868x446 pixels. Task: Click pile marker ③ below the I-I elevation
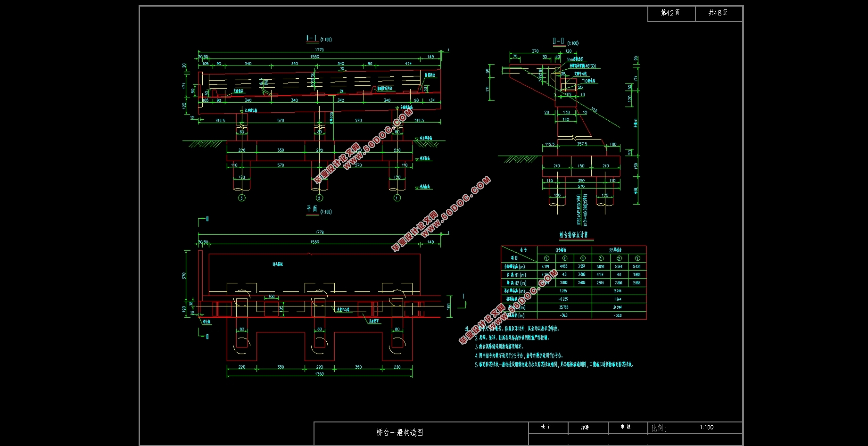tap(242, 198)
